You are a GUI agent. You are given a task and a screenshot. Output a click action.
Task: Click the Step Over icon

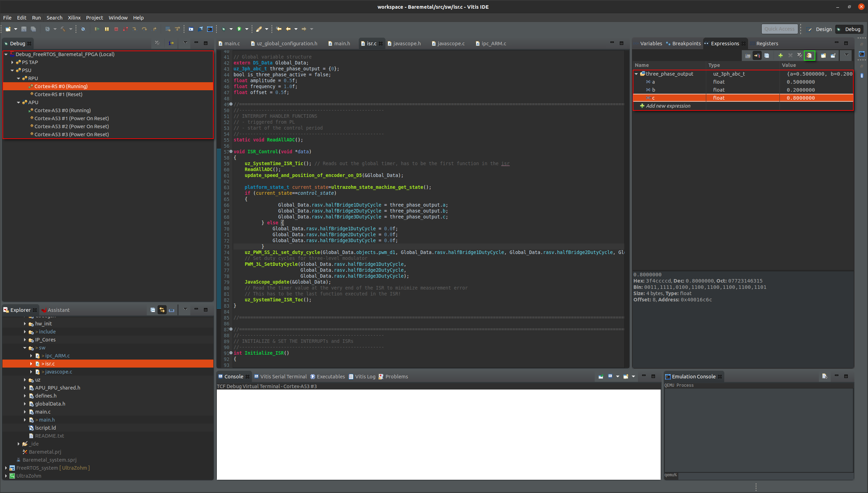(x=144, y=29)
